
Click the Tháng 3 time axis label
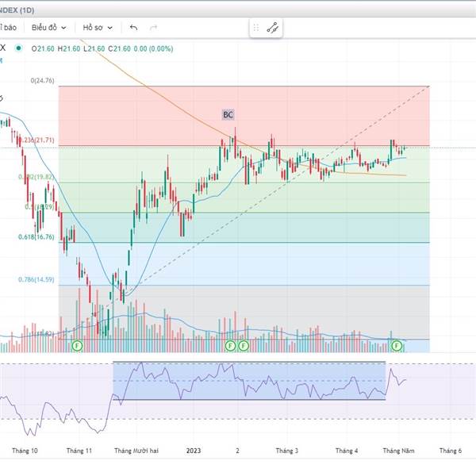(287, 451)
